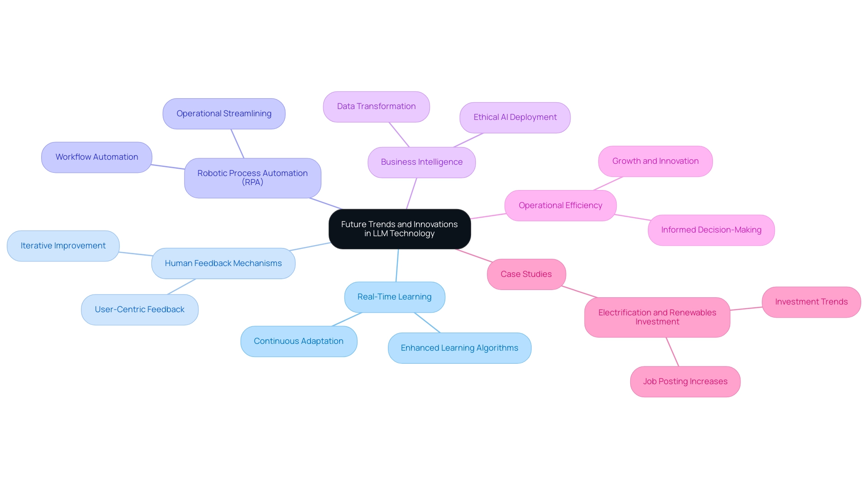Expand the Growth and Innovation branch
This screenshot has height=490, width=868.
657,160
